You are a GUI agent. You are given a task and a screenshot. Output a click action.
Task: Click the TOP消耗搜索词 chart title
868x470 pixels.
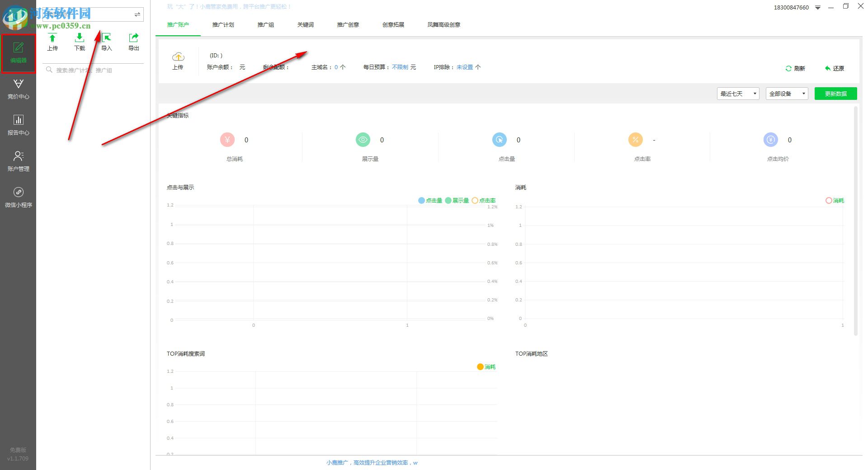pos(186,353)
